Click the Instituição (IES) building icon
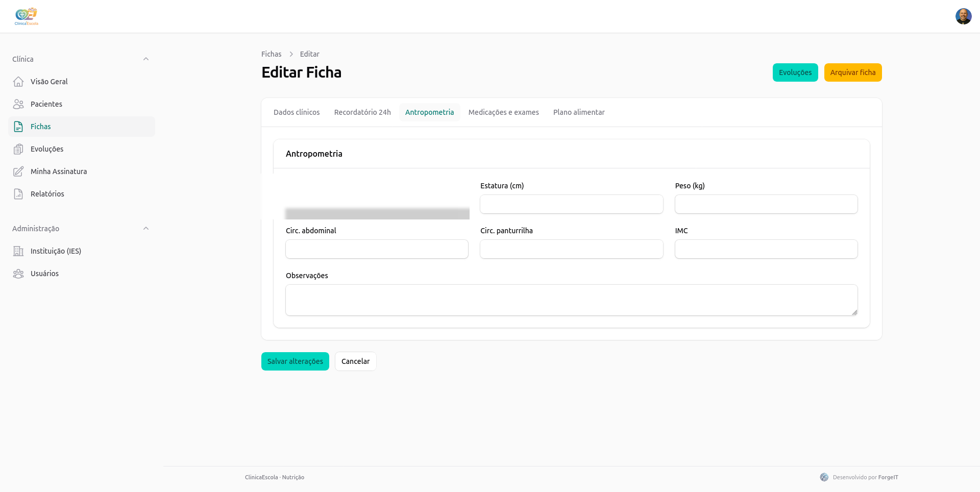Screen dimensions: 980x492 18,251
